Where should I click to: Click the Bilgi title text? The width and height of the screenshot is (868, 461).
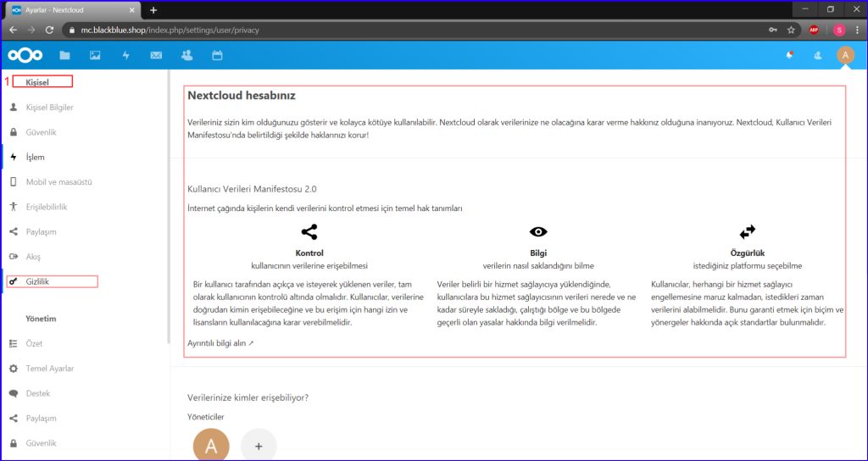tap(538, 253)
